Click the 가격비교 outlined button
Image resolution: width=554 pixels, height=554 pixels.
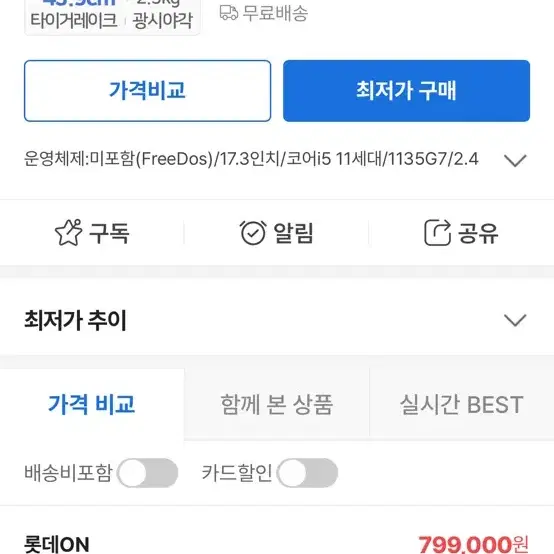point(148,91)
